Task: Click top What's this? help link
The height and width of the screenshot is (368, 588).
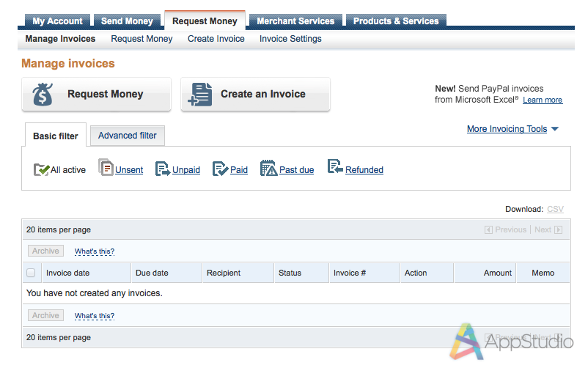Action: coord(95,251)
